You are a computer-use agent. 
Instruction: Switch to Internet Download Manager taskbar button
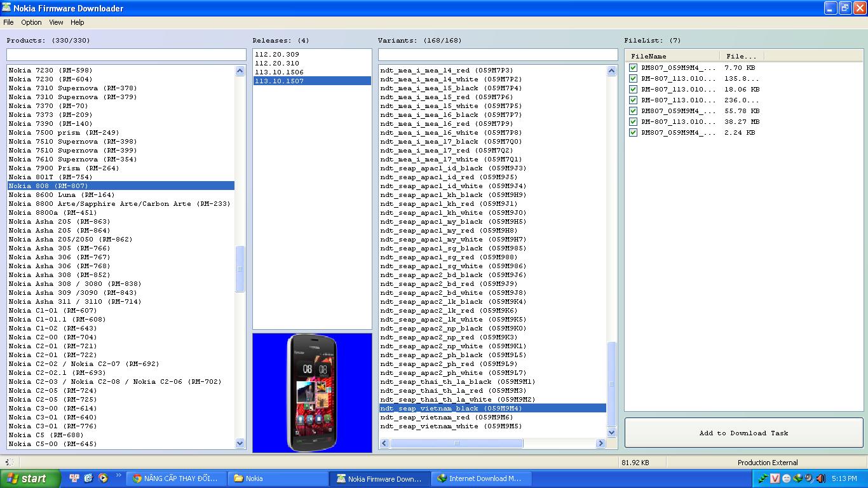pos(481,478)
